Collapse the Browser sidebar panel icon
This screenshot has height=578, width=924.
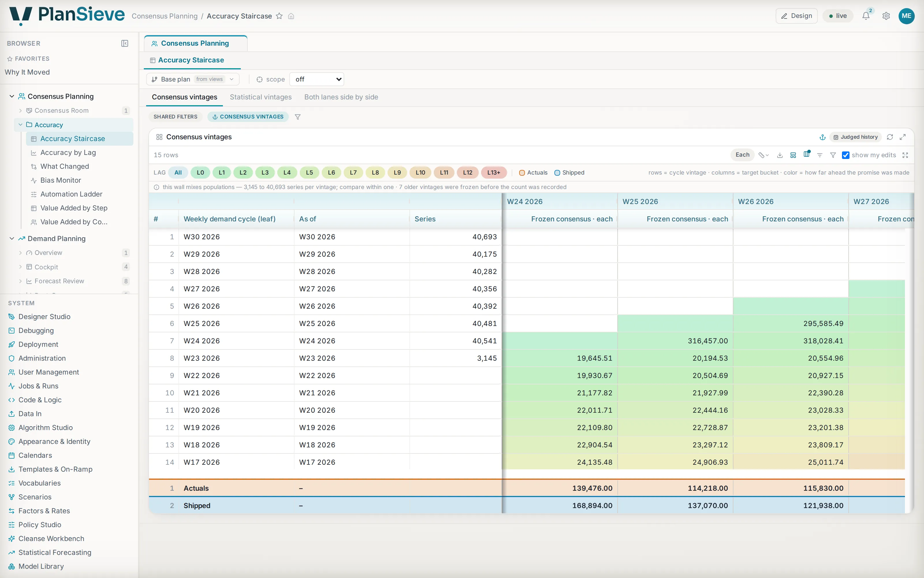[124, 43]
